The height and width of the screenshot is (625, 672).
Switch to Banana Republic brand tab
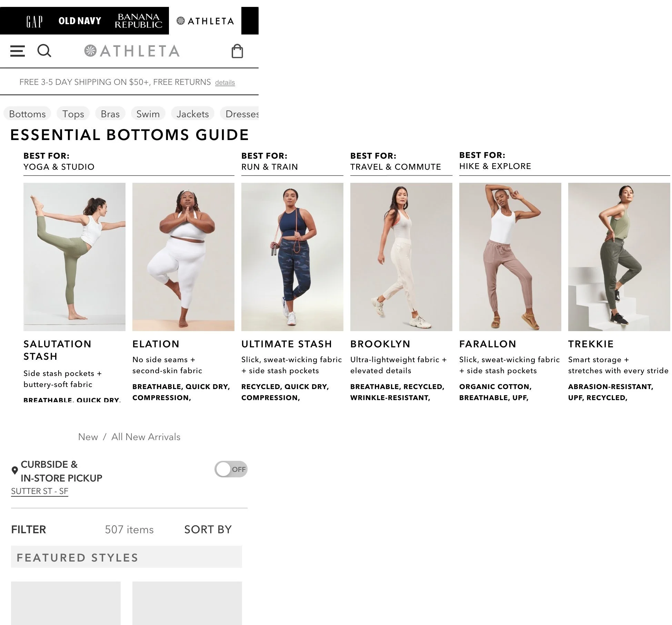[x=139, y=21]
